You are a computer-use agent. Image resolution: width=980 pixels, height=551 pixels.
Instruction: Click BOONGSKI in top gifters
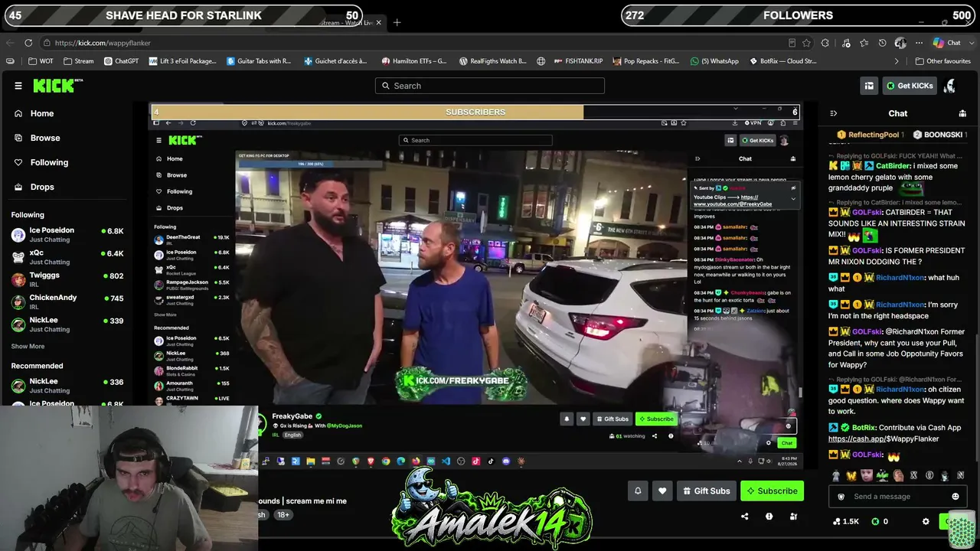tap(940, 135)
